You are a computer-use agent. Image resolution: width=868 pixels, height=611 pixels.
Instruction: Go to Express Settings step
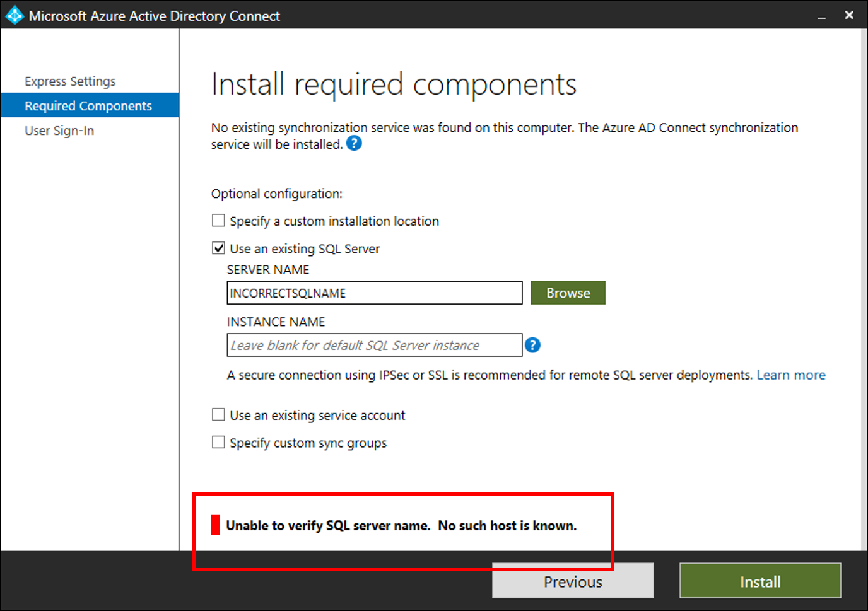pos(70,81)
